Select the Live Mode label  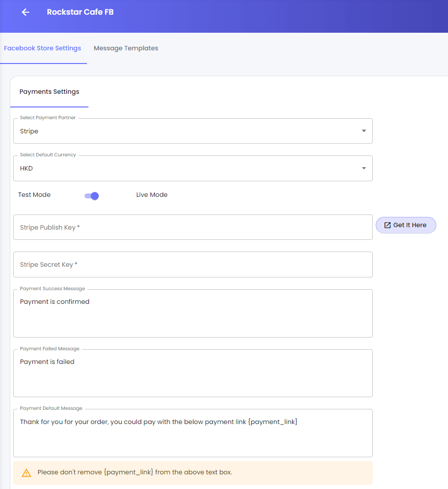pos(151,195)
